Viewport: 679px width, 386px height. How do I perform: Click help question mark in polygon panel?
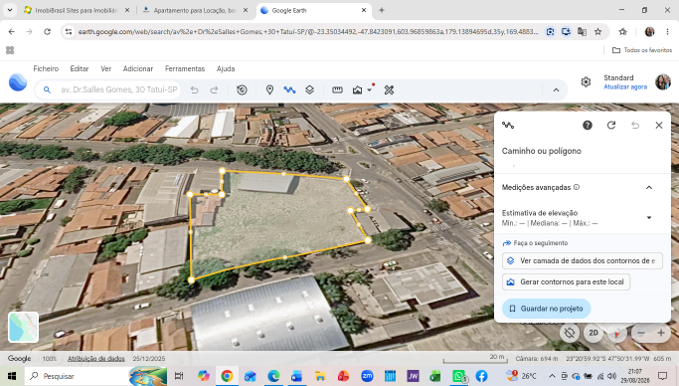(x=587, y=125)
